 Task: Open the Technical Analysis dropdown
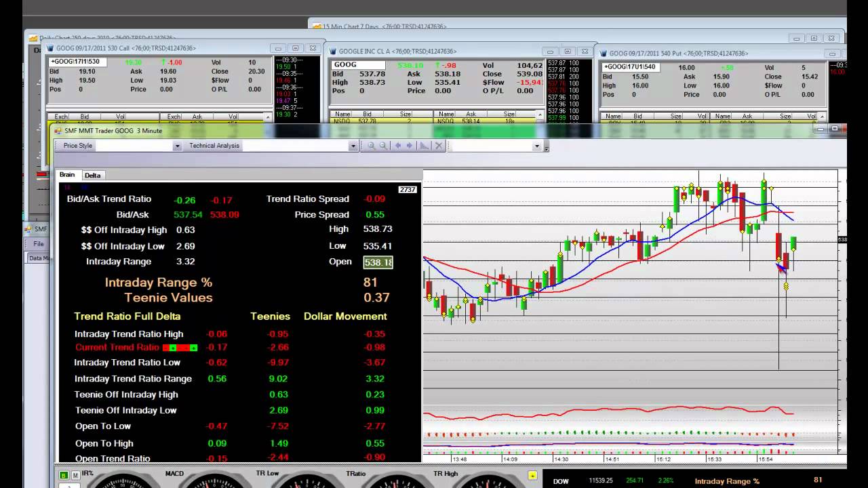pyautogui.click(x=353, y=146)
